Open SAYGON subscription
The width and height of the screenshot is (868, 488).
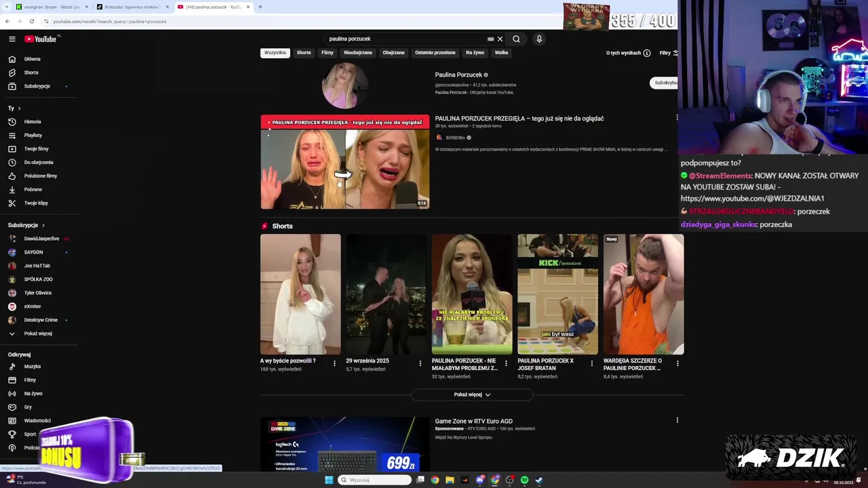(x=33, y=252)
